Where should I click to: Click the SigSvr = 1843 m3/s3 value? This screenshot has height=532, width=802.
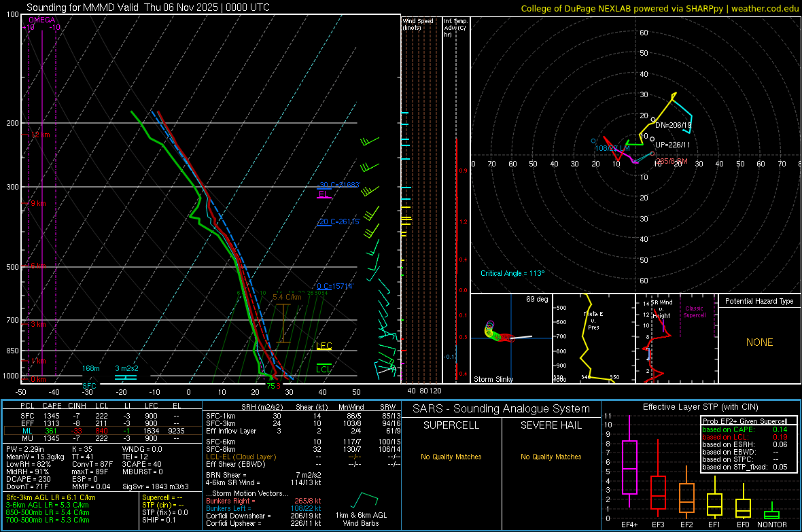pos(156,486)
